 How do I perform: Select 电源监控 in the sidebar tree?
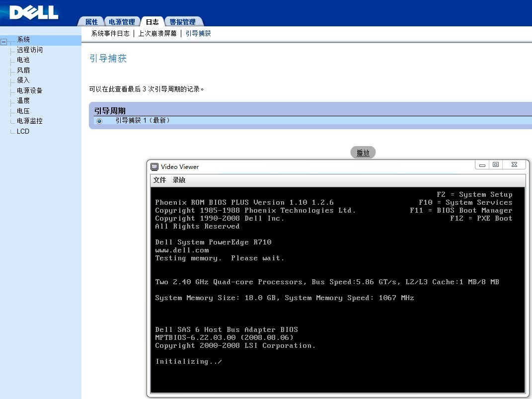[30, 121]
